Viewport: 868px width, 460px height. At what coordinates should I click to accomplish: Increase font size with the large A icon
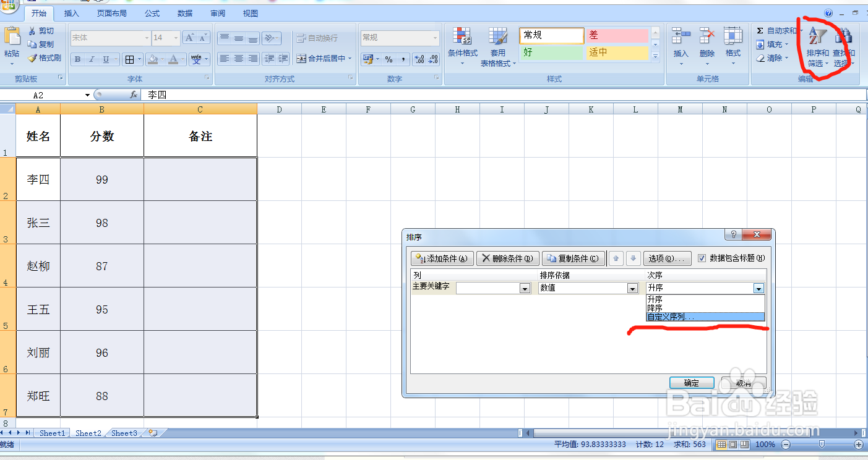[x=189, y=38]
